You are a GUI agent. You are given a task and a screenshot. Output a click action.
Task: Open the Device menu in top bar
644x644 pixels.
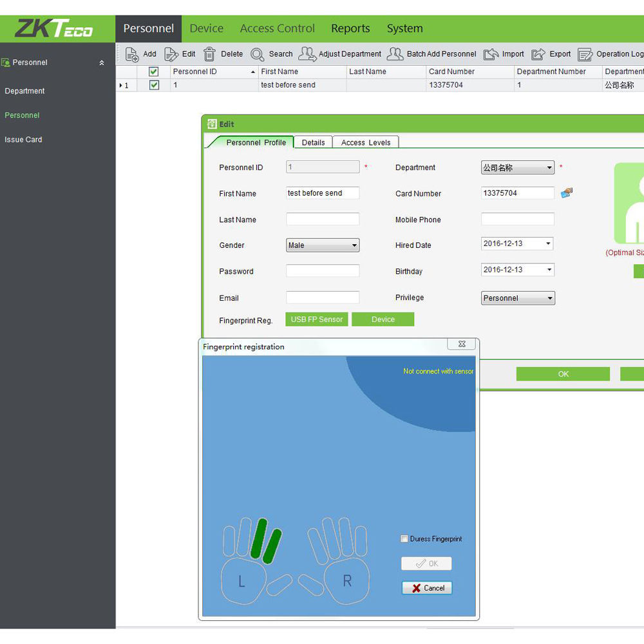tap(206, 28)
